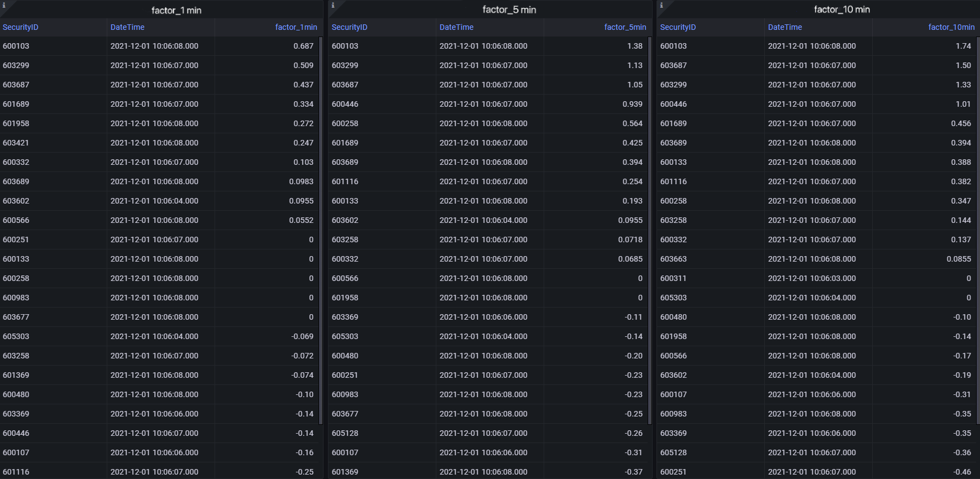Screen dimensions: 980x479
Task: Sort by SecurityID in factor_5 min table
Action: pos(350,27)
